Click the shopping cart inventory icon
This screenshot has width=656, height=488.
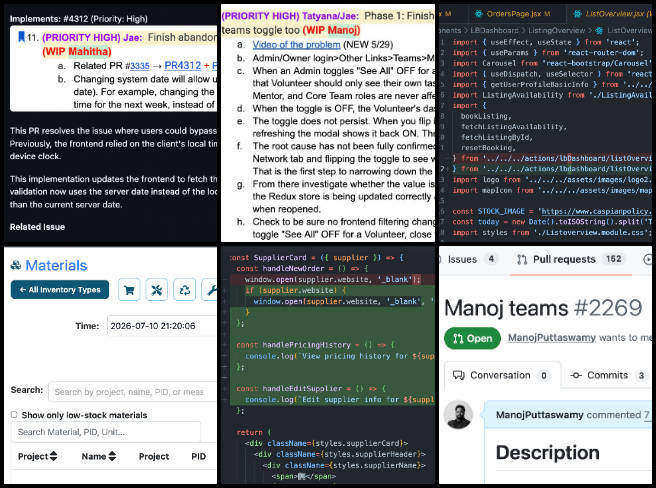pos(129,290)
